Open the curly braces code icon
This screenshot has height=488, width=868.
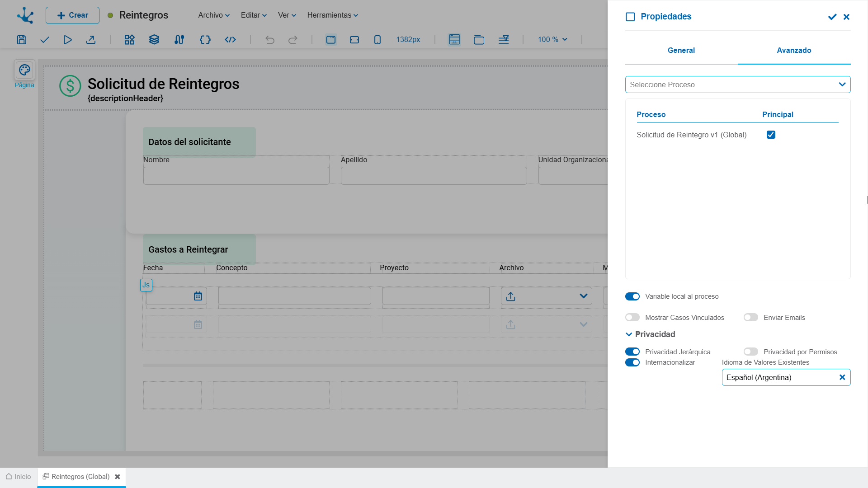205,40
